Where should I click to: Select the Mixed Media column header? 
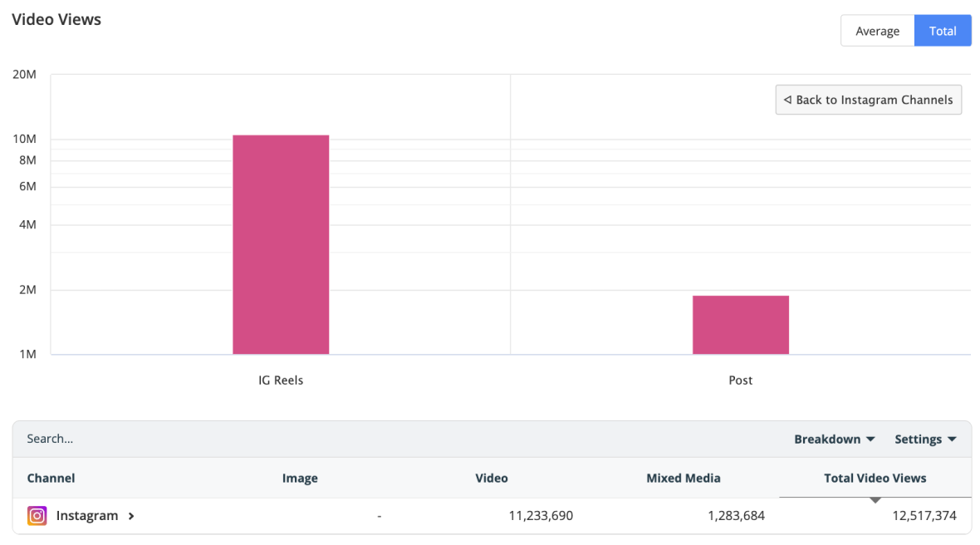pos(683,478)
